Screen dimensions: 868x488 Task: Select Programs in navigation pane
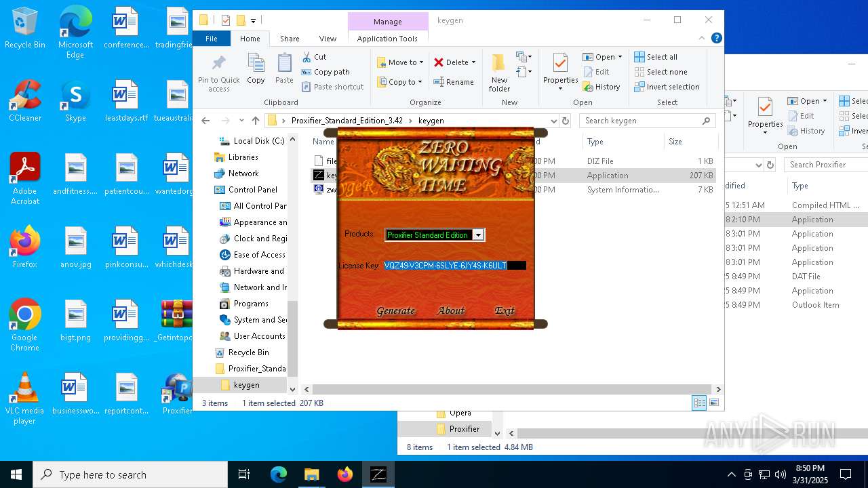251,304
